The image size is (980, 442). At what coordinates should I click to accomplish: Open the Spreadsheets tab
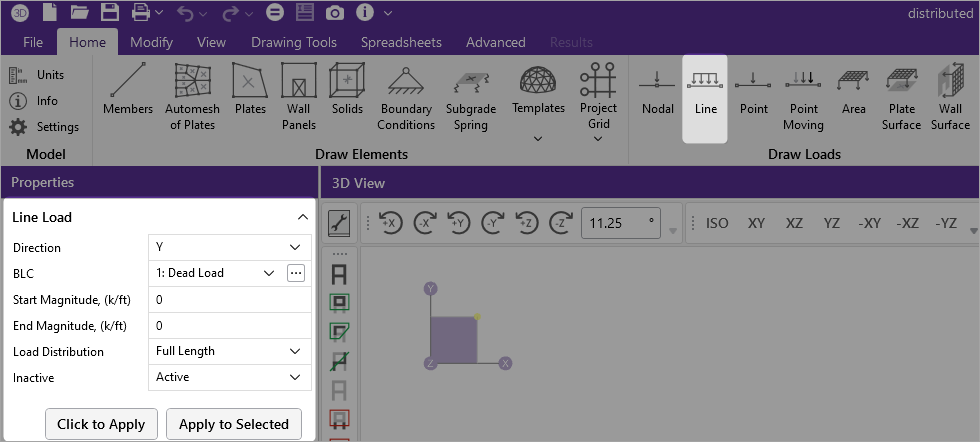(x=401, y=42)
